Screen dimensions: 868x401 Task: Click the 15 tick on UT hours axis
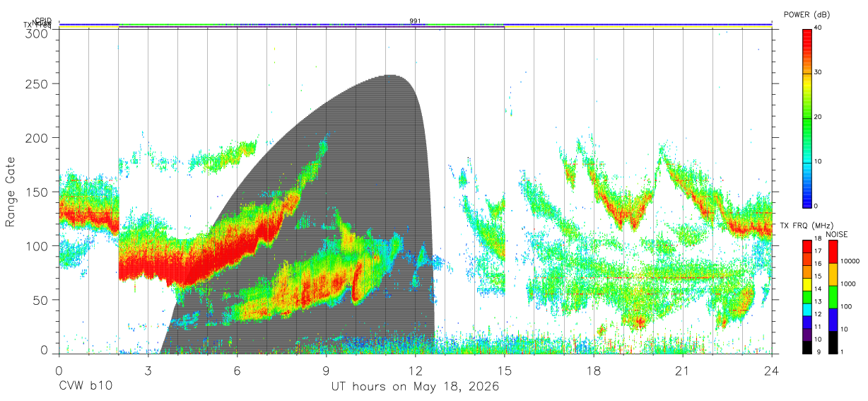(x=505, y=370)
